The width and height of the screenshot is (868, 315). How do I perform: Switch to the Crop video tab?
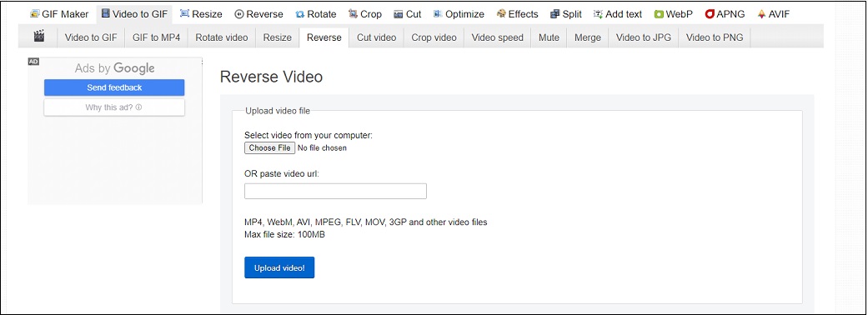coord(434,37)
